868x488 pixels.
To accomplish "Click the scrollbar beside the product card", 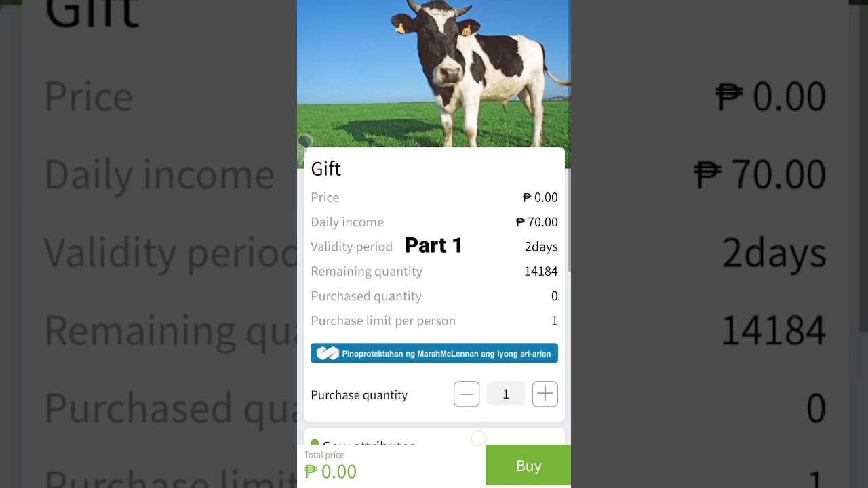I will click(x=568, y=220).
